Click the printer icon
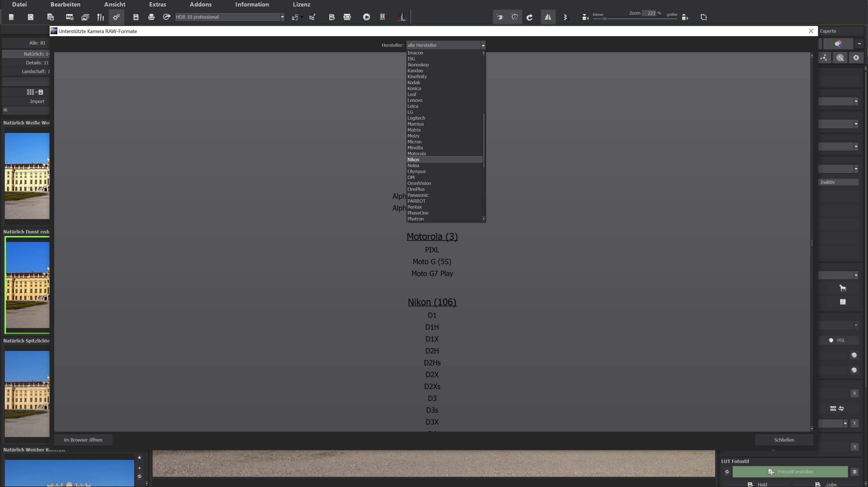This screenshot has height=487, width=868. (151, 17)
